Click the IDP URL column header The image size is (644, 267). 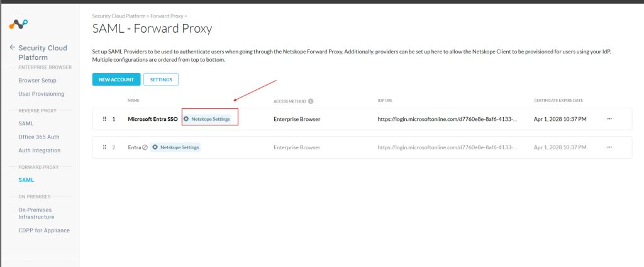[x=386, y=101]
